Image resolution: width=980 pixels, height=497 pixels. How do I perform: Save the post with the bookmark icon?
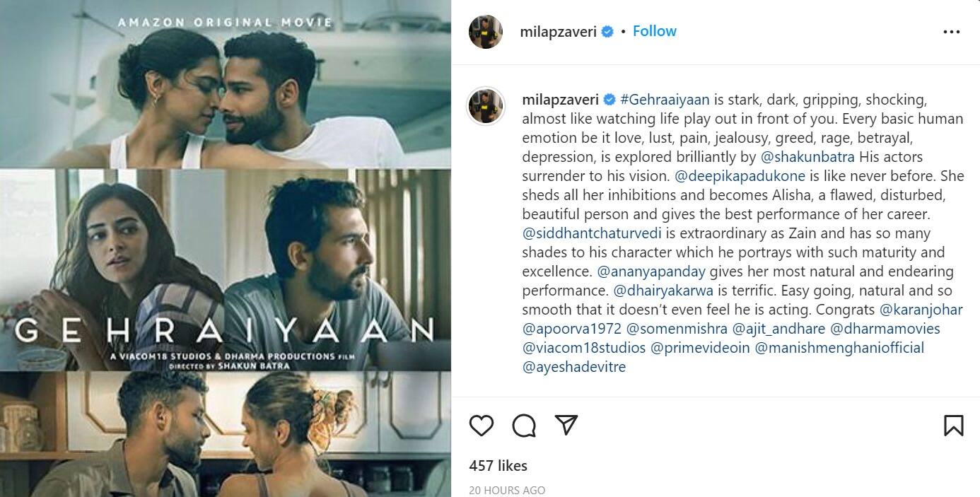pos(953,425)
